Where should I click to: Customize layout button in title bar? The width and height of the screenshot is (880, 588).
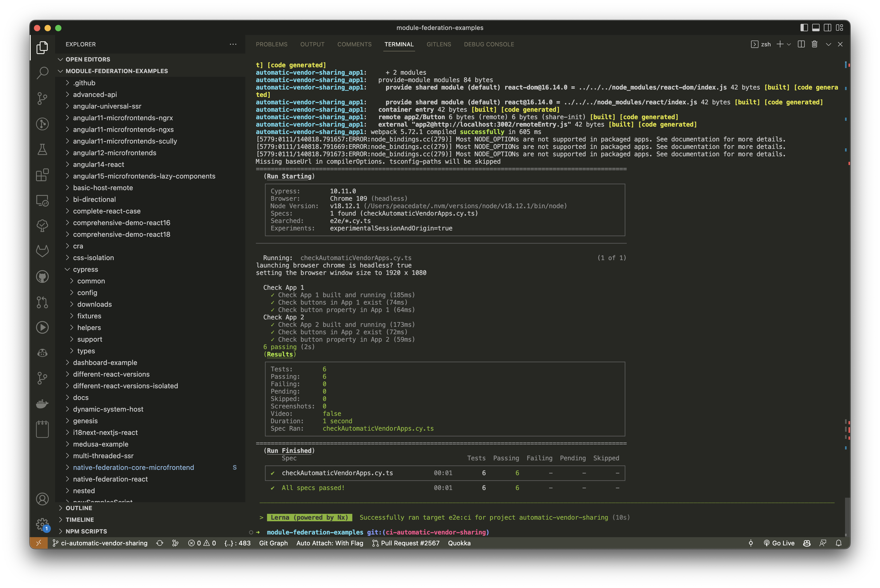pos(839,28)
